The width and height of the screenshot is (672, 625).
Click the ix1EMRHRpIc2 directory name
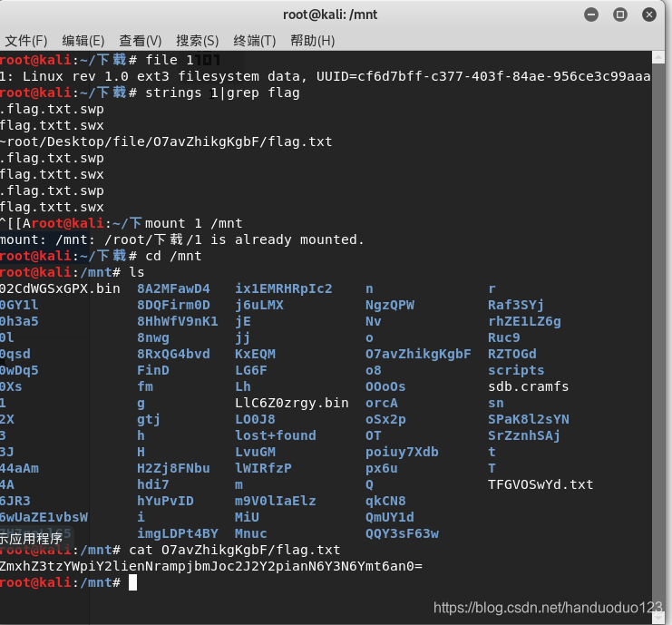point(283,289)
